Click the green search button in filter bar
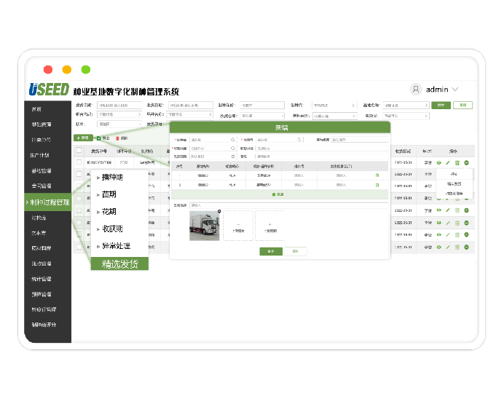The width and height of the screenshot is (504, 420). 441,106
